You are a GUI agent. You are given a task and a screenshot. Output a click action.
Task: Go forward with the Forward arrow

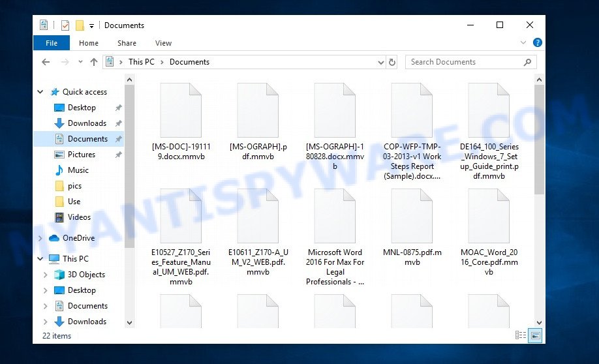tap(65, 62)
